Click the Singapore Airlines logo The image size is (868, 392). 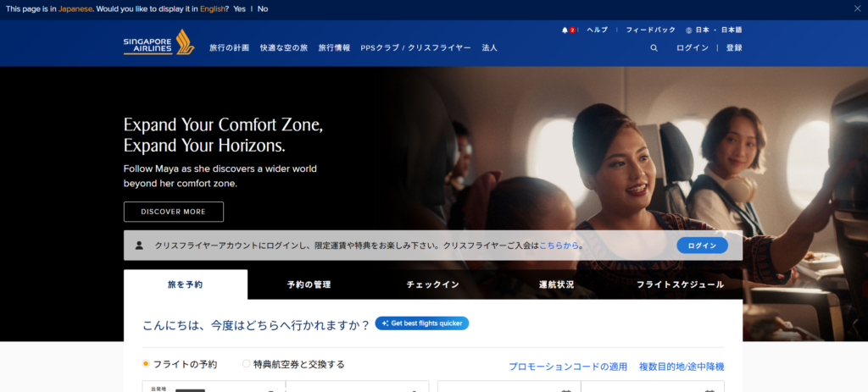[159, 42]
